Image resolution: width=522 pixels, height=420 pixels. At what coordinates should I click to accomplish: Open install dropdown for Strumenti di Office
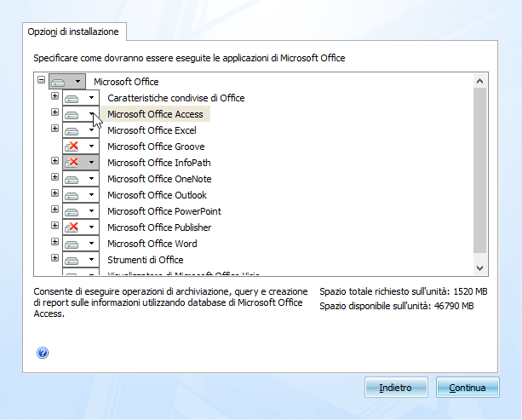[91, 260]
